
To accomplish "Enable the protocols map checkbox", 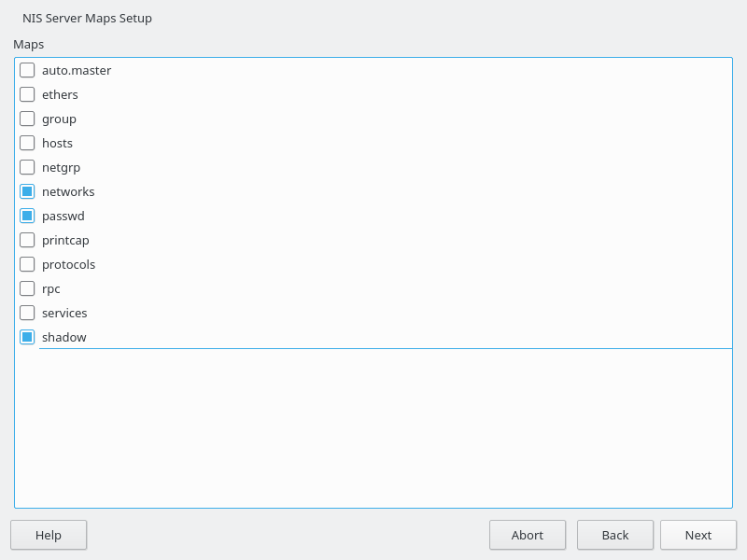I will pyautogui.click(x=27, y=264).
